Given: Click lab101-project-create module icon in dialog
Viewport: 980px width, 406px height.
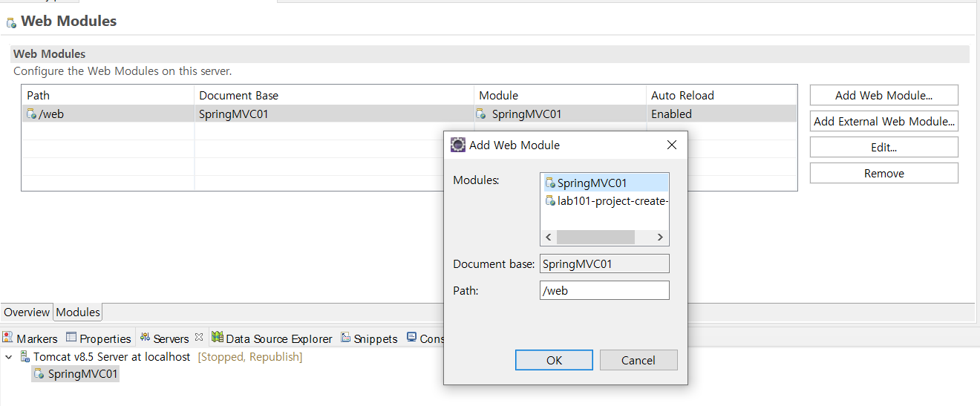Looking at the screenshot, I should [550, 201].
